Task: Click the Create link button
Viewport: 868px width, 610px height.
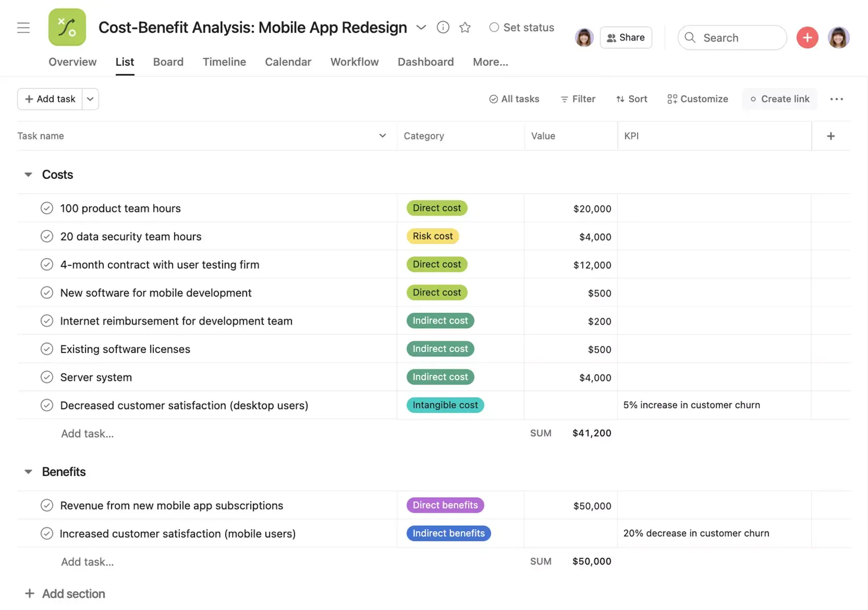Action: point(780,99)
